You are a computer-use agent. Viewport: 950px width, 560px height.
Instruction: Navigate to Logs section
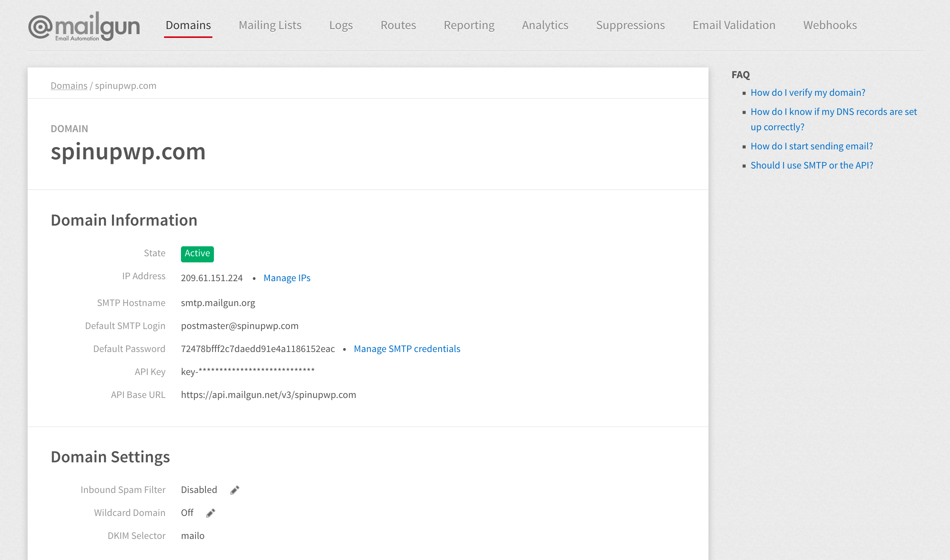point(340,25)
